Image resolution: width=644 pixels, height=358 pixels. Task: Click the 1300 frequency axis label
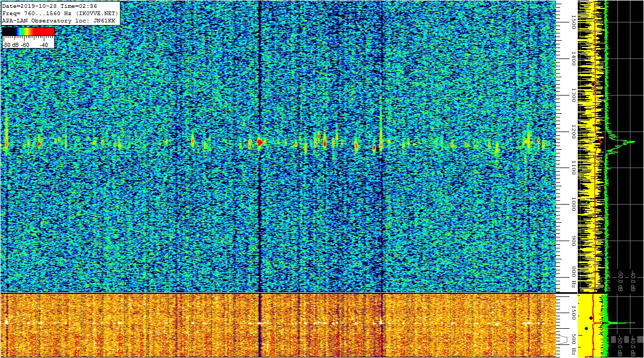tap(574, 95)
